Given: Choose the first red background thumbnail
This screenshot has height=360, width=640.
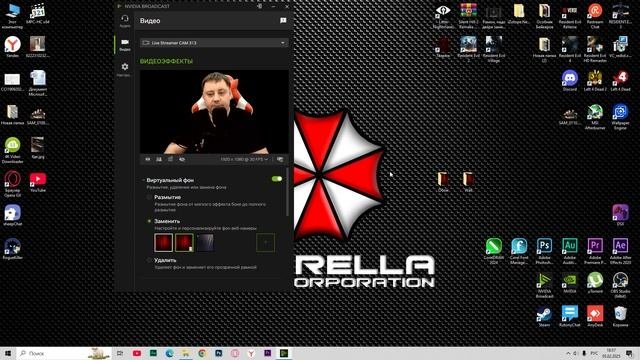Looking at the screenshot, I should tap(164, 242).
